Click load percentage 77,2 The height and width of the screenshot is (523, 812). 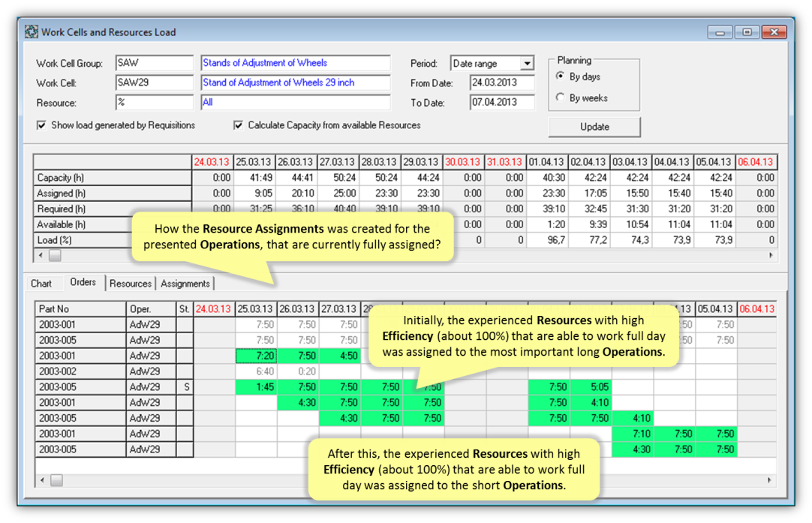[x=589, y=240]
